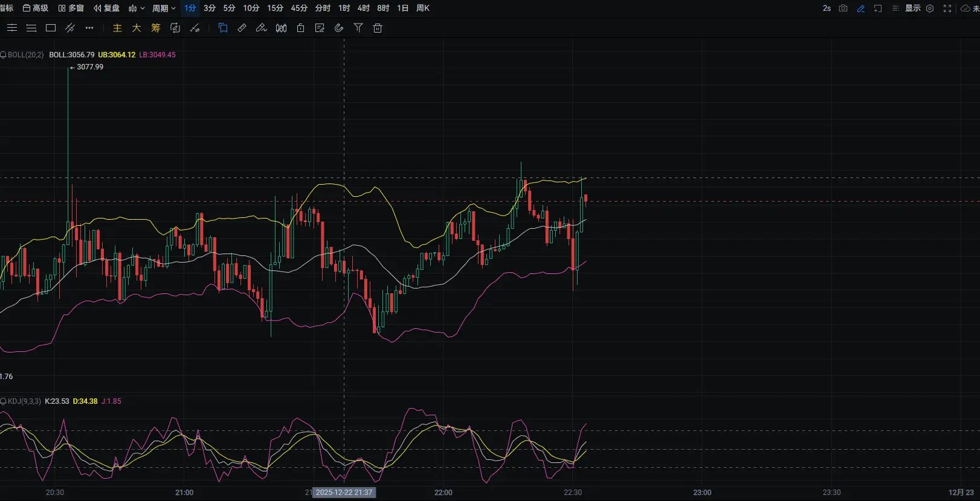
Task: Toggle the 大 indicator button
Action: [x=137, y=28]
